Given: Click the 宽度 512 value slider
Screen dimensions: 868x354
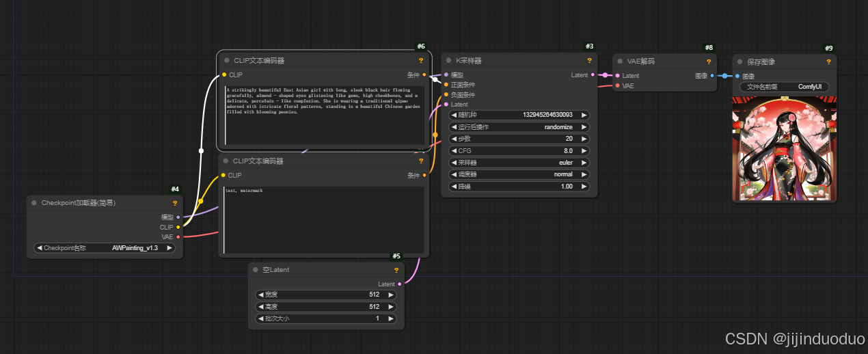Looking at the screenshot, I should point(326,295).
